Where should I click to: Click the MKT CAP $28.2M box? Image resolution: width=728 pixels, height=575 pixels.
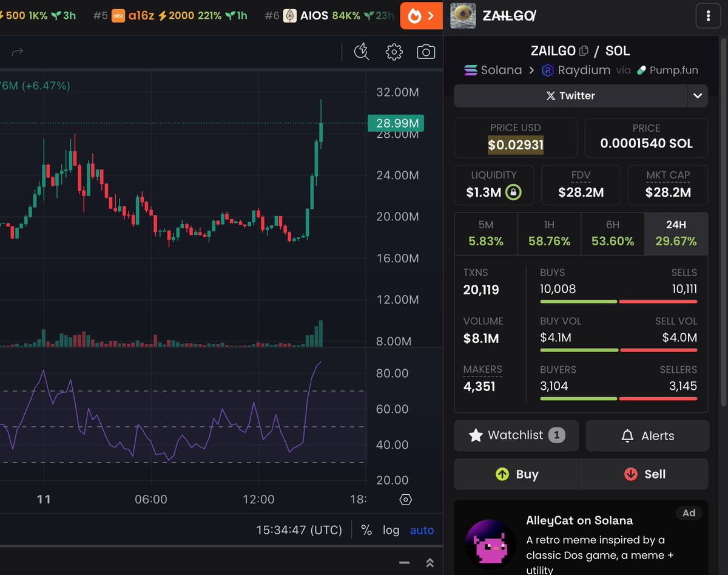pyautogui.click(x=668, y=185)
